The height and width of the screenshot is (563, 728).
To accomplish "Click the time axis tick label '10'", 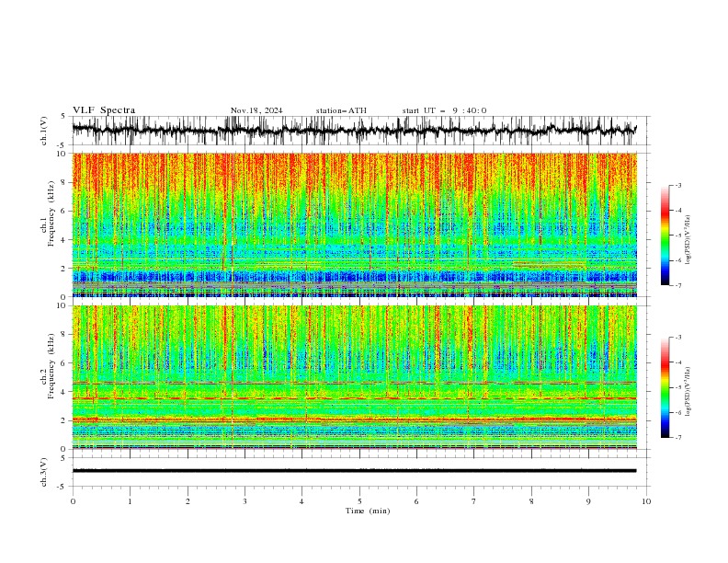I will [646, 501].
